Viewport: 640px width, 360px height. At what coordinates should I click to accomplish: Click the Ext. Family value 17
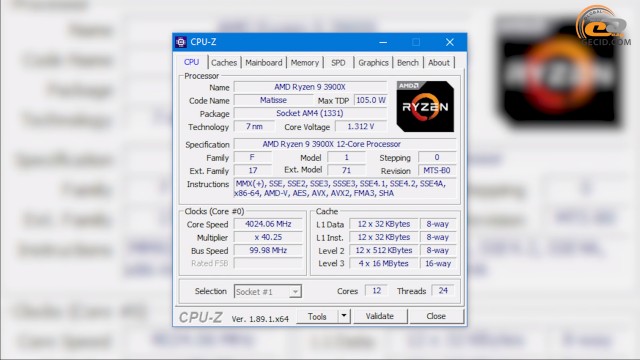(252, 170)
